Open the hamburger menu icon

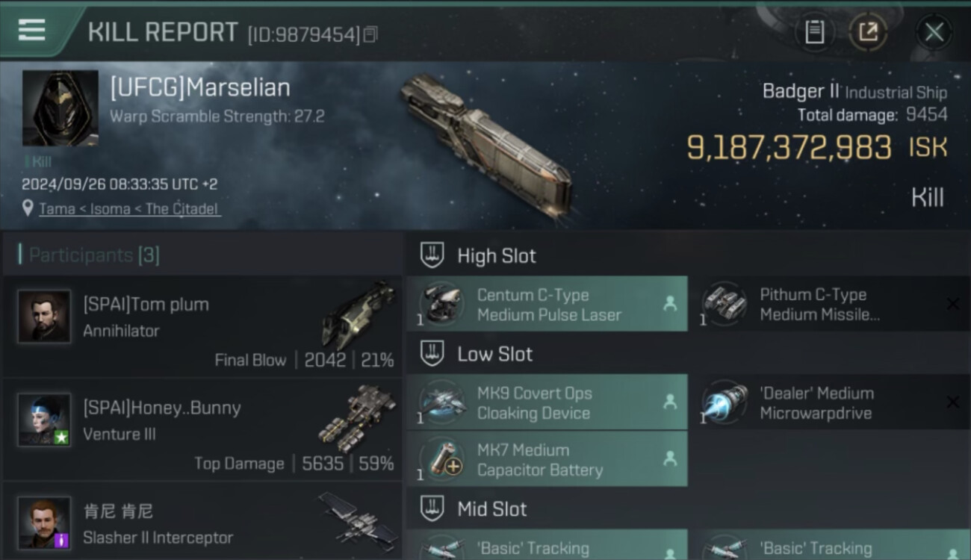tap(31, 30)
